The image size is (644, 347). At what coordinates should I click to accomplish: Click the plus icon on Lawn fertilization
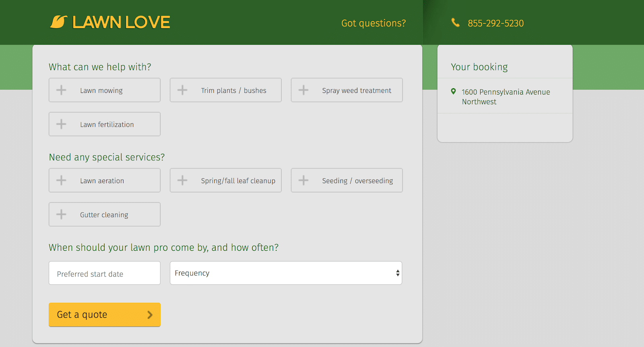tap(61, 124)
